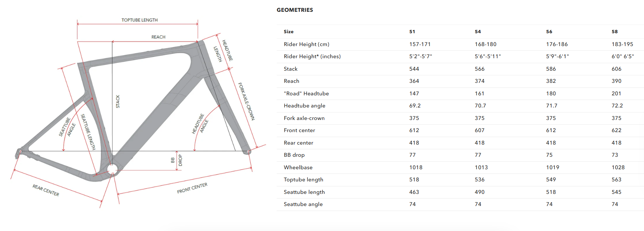Click the REACH label on the diagram
The height and width of the screenshot is (231, 644).
(x=158, y=37)
